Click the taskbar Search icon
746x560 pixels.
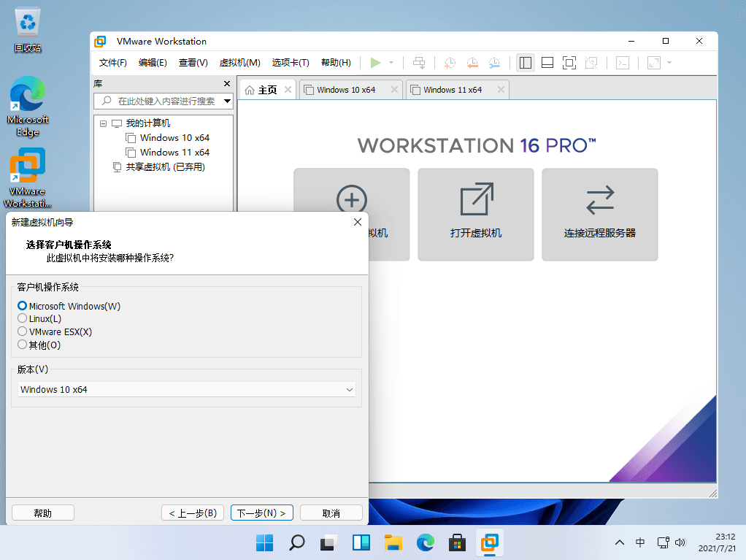pos(297,543)
